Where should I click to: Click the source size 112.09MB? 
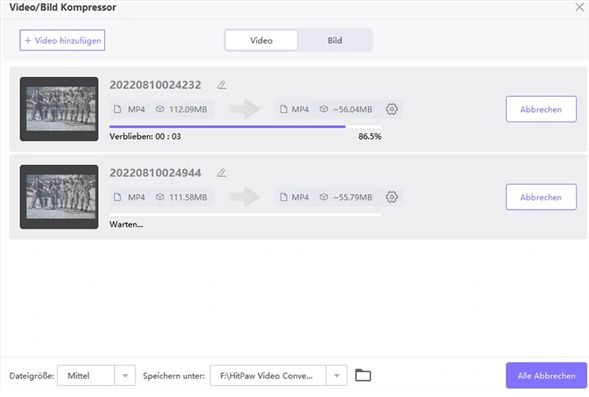click(188, 110)
